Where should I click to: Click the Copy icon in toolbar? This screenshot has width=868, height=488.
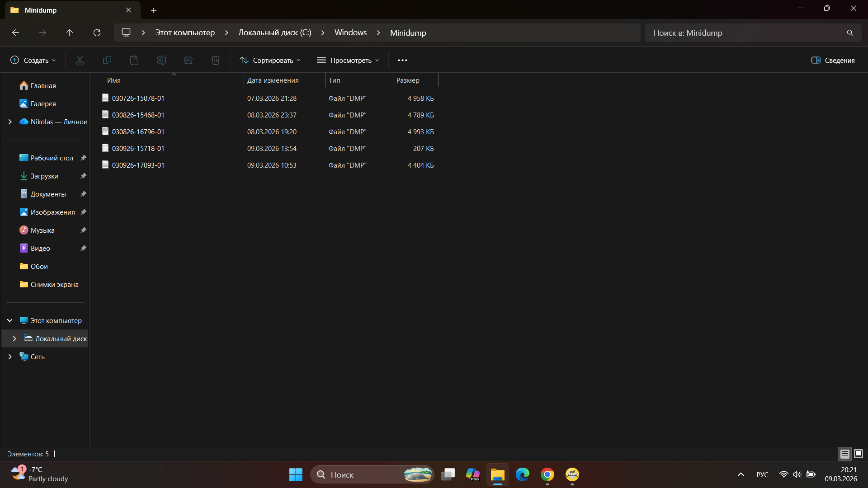[x=107, y=60]
